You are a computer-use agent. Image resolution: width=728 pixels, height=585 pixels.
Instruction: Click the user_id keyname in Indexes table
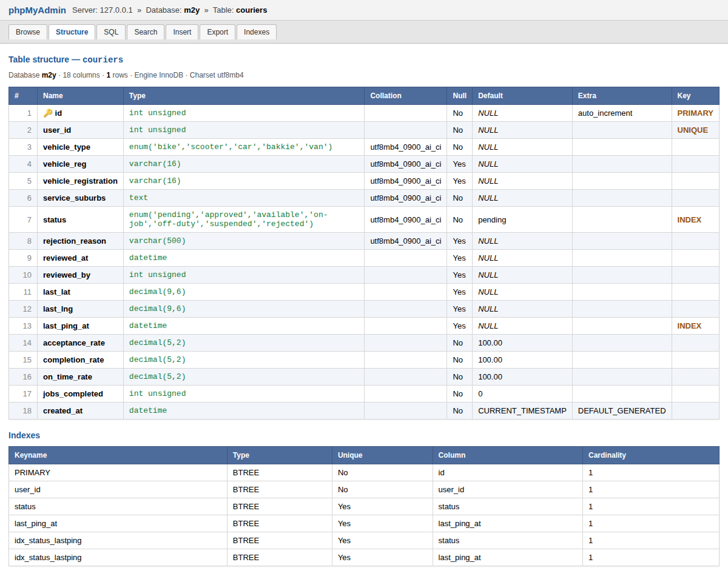[x=27, y=490]
